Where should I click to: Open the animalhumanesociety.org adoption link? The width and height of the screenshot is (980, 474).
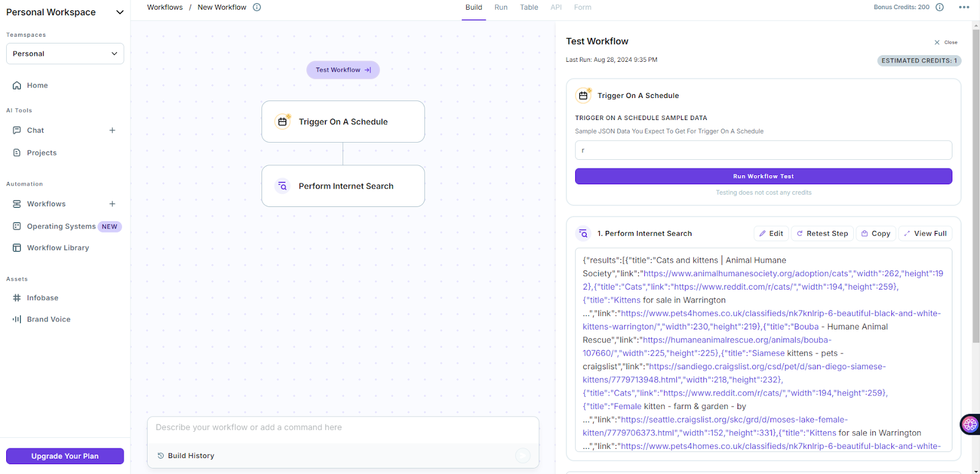click(x=745, y=274)
